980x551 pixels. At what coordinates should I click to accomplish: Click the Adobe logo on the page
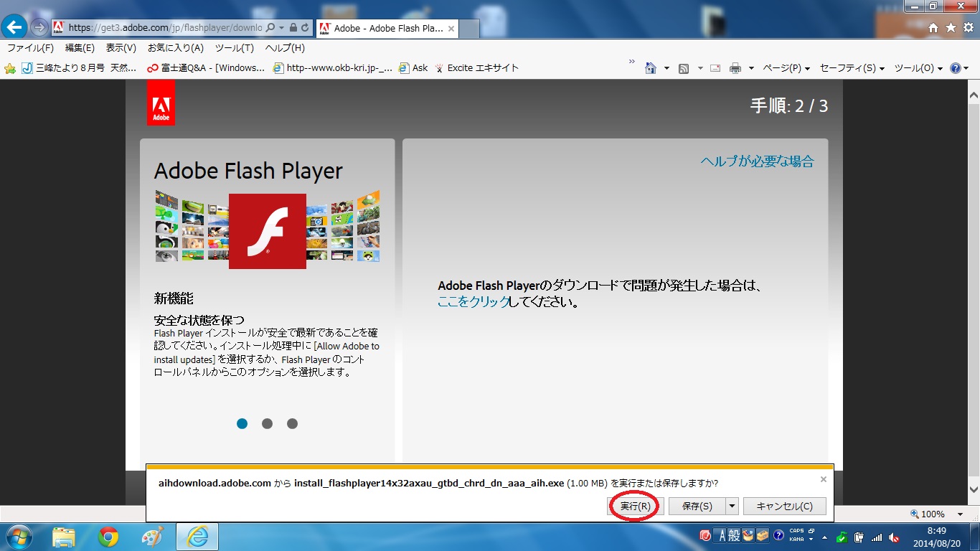(161, 103)
